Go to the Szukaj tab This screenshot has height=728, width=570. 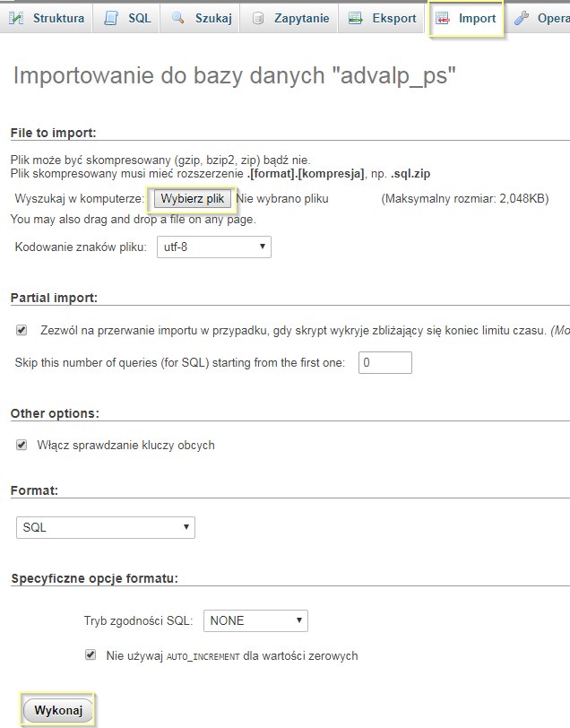point(212,18)
